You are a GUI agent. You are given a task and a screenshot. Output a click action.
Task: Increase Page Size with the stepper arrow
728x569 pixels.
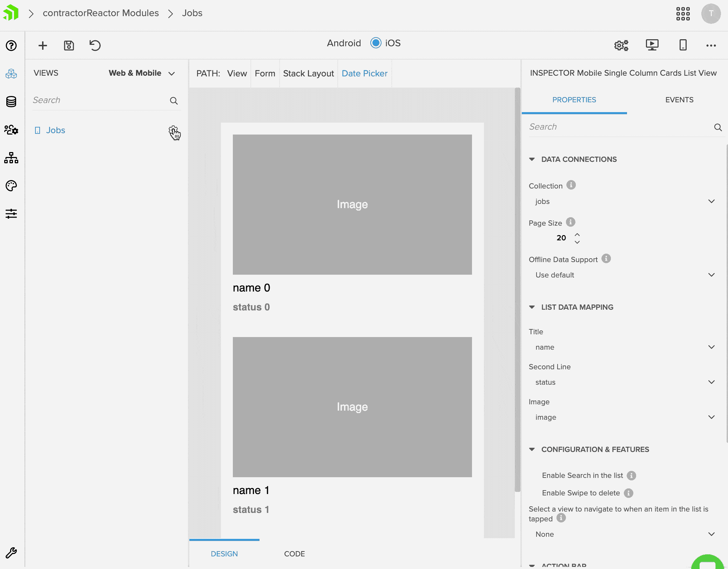pos(577,234)
